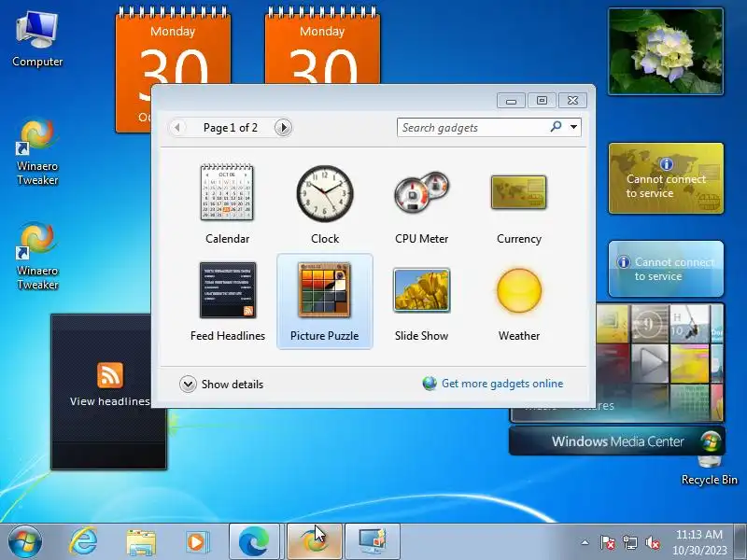Image resolution: width=747 pixels, height=560 pixels.
Task: Select the Weather gadget icon
Action: 519,290
